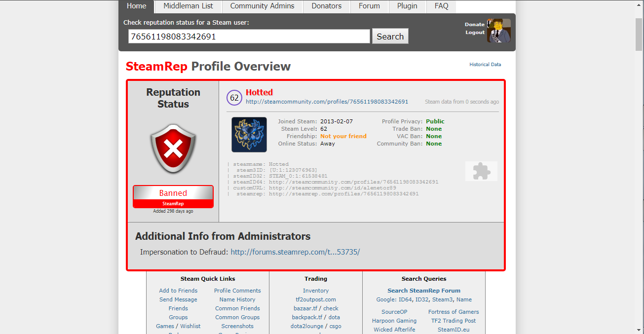Open Wicked Afterlife link

(394, 330)
